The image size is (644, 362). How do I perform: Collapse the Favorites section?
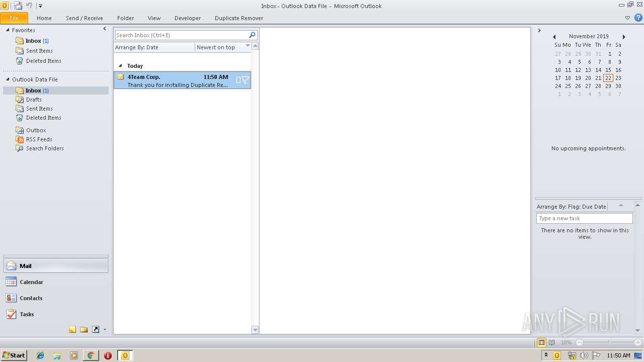click(x=8, y=30)
